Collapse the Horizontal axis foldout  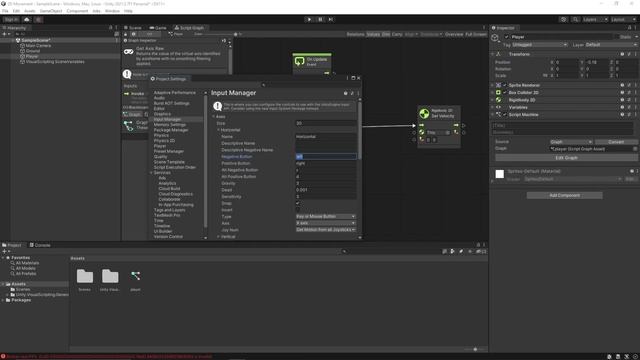point(219,130)
